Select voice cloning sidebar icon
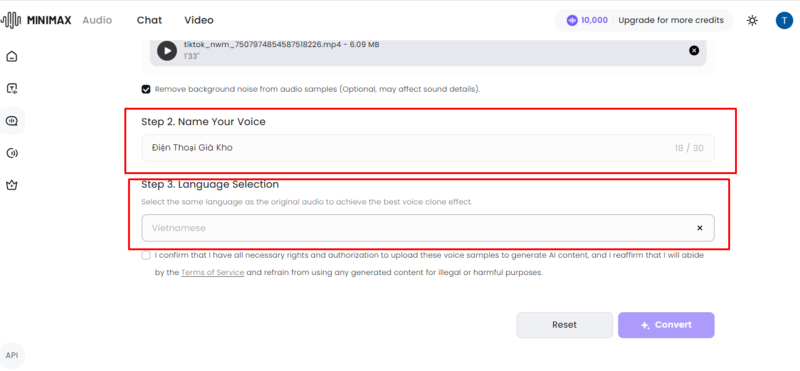800x371 pixels. coord(12,121)
